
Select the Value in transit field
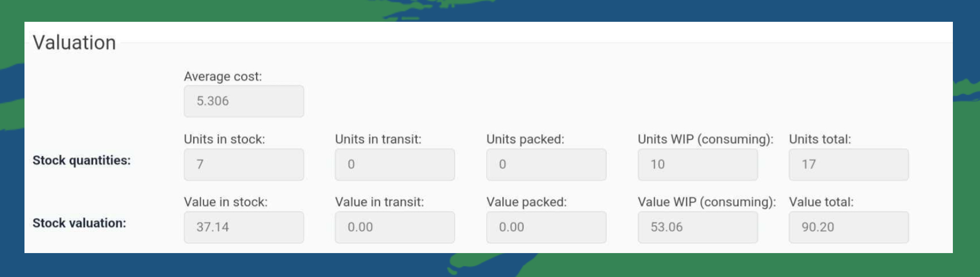(395, 228)
